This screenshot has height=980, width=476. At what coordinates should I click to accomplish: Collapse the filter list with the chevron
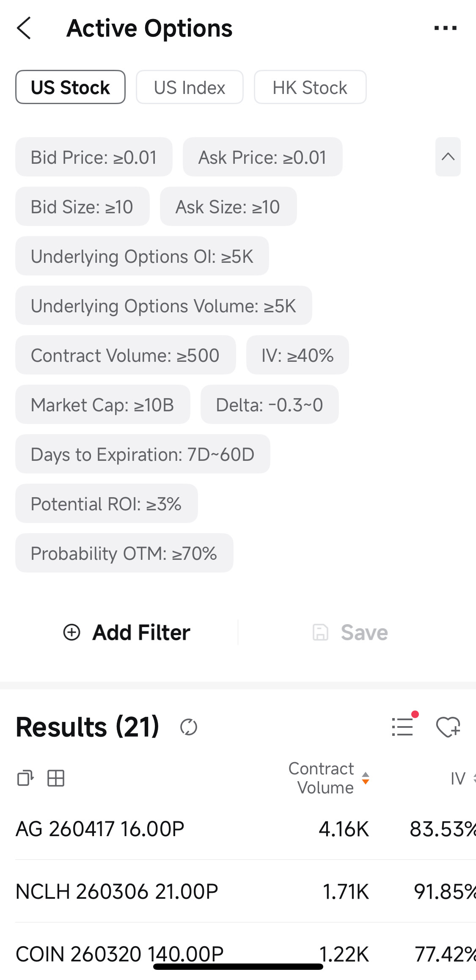coord(448,157)
